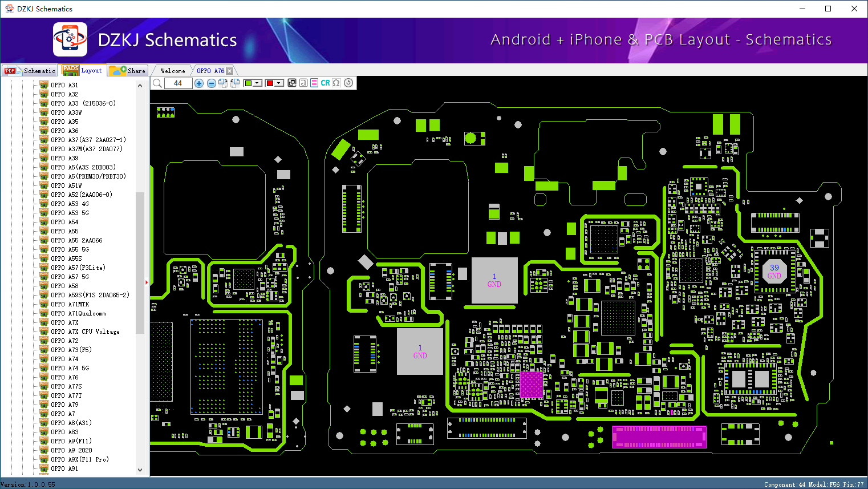Open the Share tab
The height and width of the screenshot is (489, 868).
pos(128,71)
